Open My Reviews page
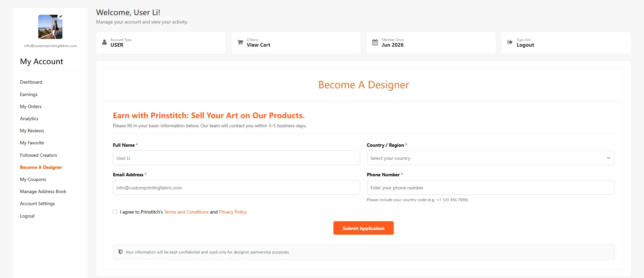The image size is (644, 278). tap(32, 131)
